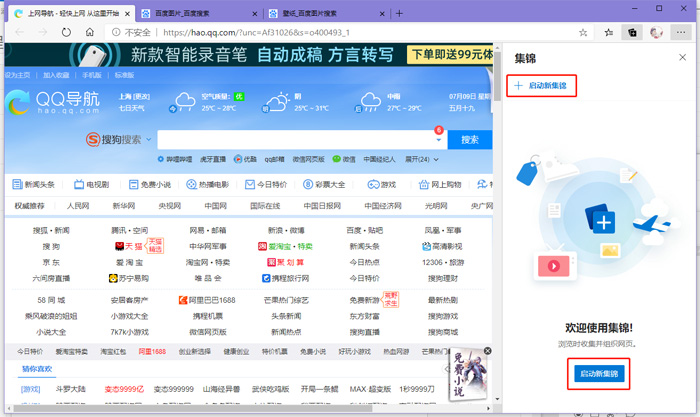Open the 58同城 link

click(x=51, y=300)
